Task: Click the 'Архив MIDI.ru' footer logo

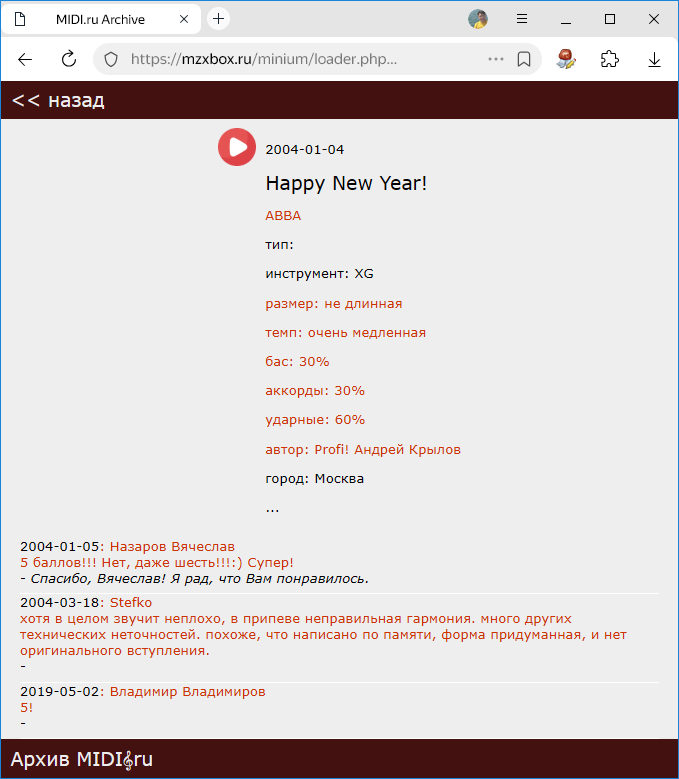Action: [x=82, y=760]
